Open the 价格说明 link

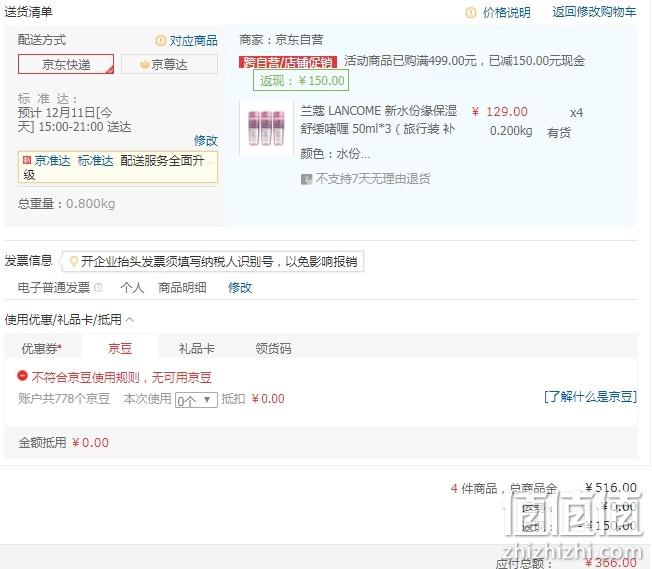tap(506, 12)
